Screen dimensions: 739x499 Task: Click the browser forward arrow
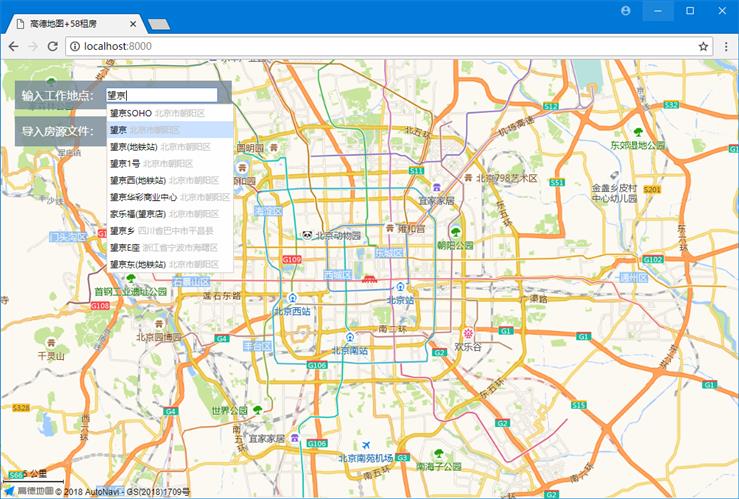[33, 46]
